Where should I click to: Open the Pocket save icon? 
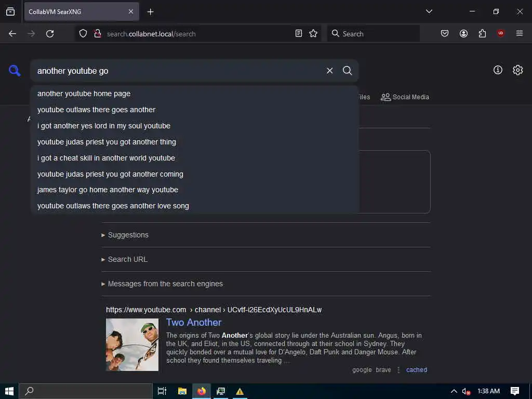[x=445, y=34]
